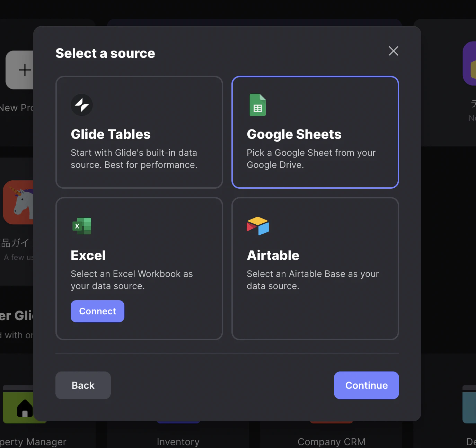Click the Airtable logo icon
The width and height of the screenshot is (476, 448).
258,226
